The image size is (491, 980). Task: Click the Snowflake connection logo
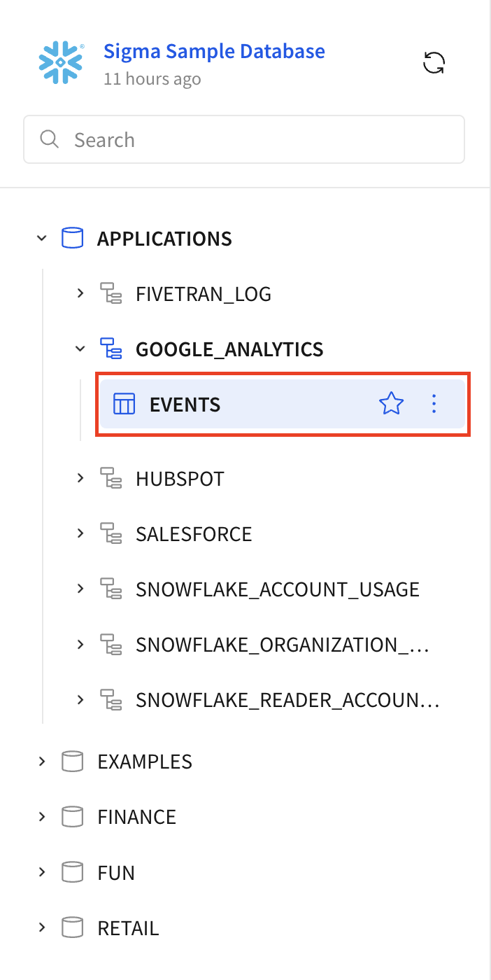(61, 62)
